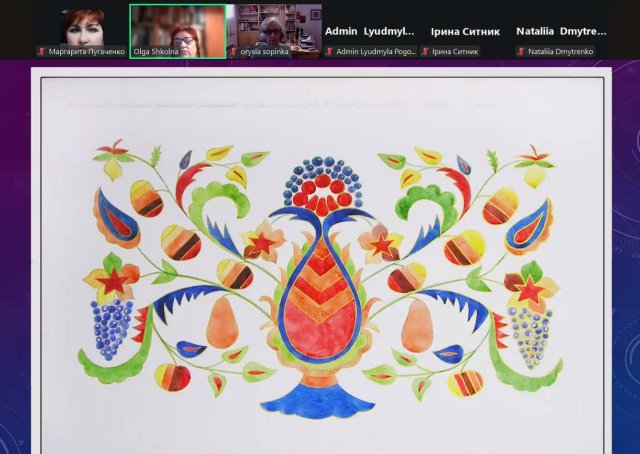Click the faint caption text above the painting
Image resolution: width=640 pixels, height=454 pixels.
(280, 102)
